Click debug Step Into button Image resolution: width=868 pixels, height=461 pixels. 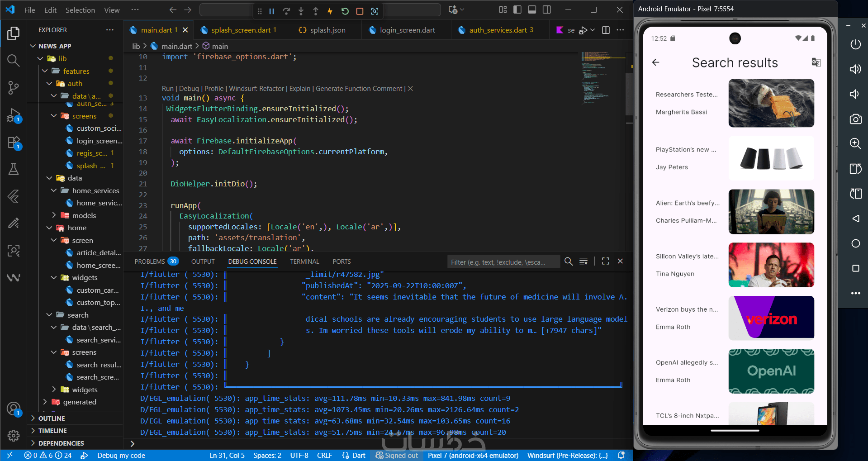pyautogui.click(x=301, y=11)
